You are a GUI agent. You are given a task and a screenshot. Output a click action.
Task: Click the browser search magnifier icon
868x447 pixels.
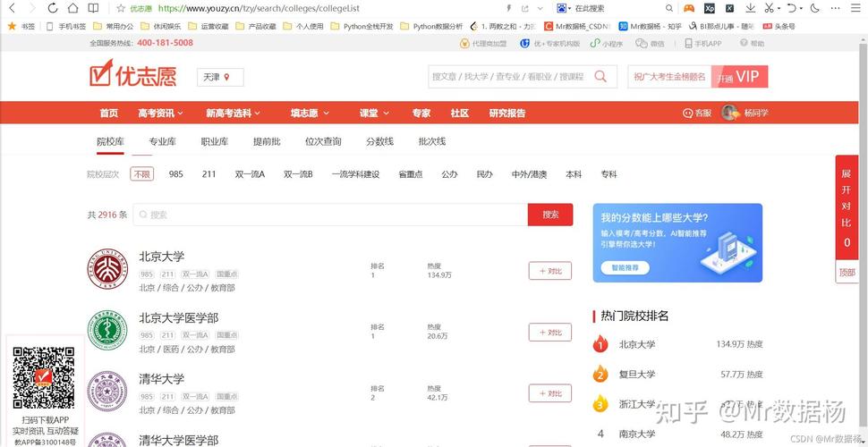point(669,8)
